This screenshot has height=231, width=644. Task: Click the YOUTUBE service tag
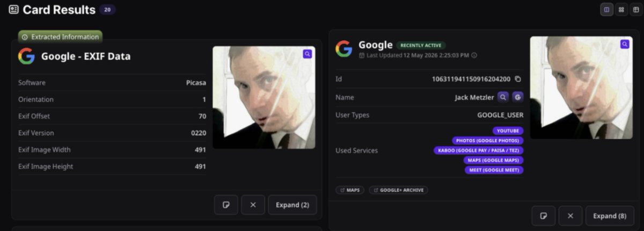[508, 131]
